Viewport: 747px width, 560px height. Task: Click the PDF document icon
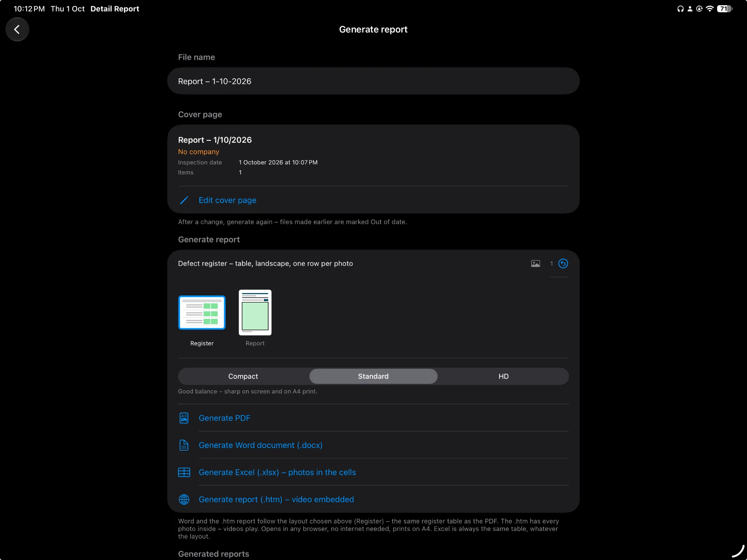point(184,418)
